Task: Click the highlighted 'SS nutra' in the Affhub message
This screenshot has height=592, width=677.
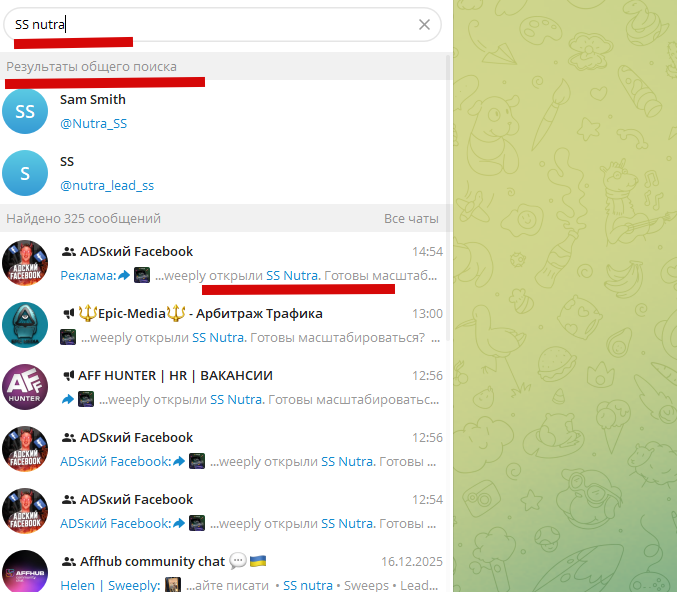Action: [308, 585]
